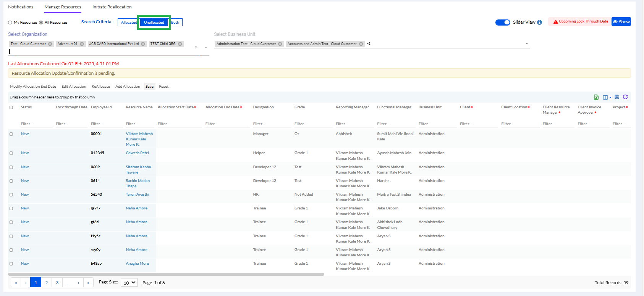Go to page 2
Viewport: 644px width, 296px height.
47,283
